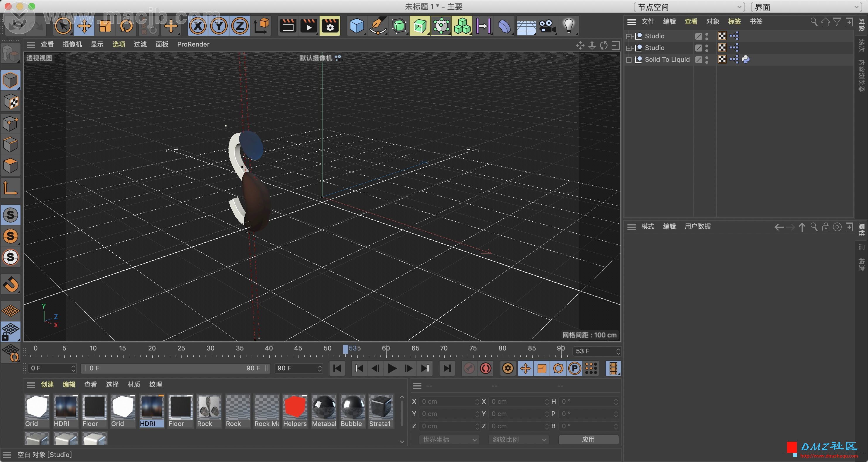Screen dimensions: 868x462
Task: Open the Spline Pen tool
Action: click(378, 26)
